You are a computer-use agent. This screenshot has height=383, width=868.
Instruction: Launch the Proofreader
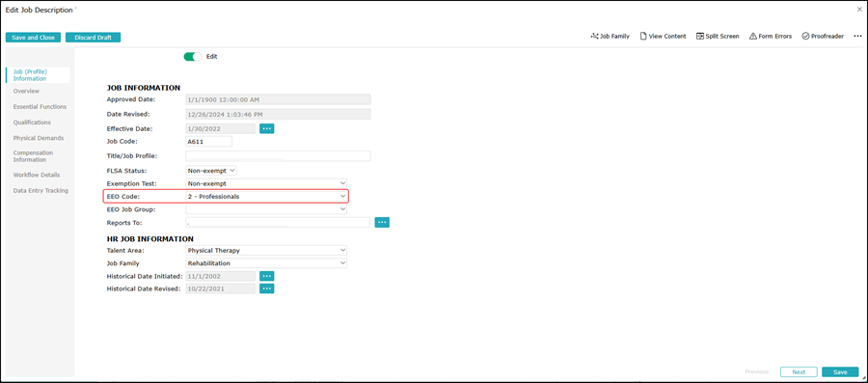823,36
